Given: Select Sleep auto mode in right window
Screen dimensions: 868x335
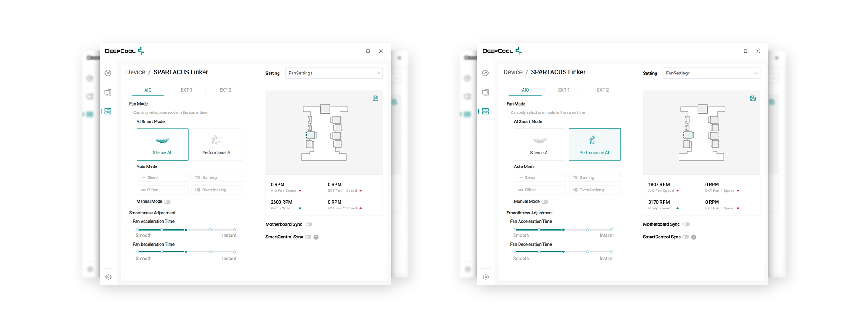Looking at the screenshot, I should [540, 178].
